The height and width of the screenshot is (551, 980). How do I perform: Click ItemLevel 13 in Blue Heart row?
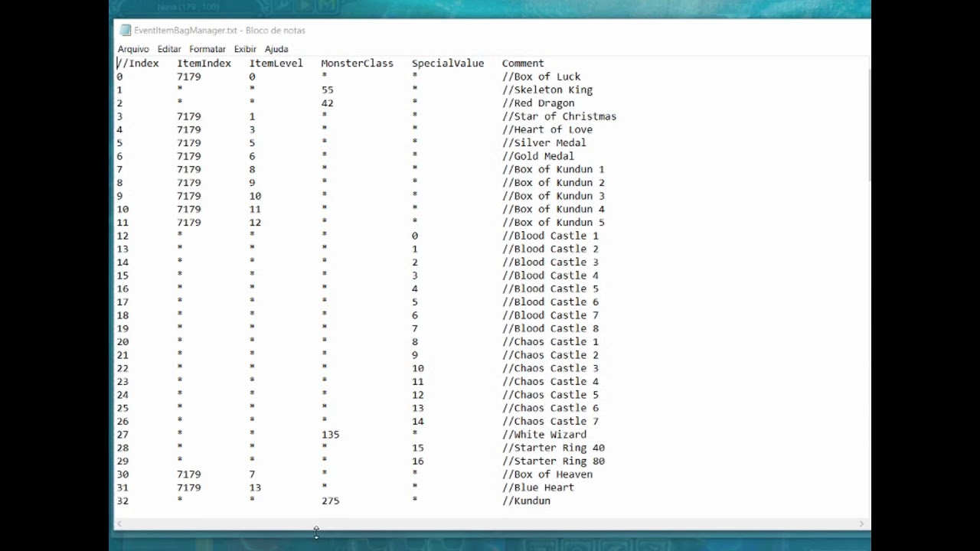coord(255,487)
